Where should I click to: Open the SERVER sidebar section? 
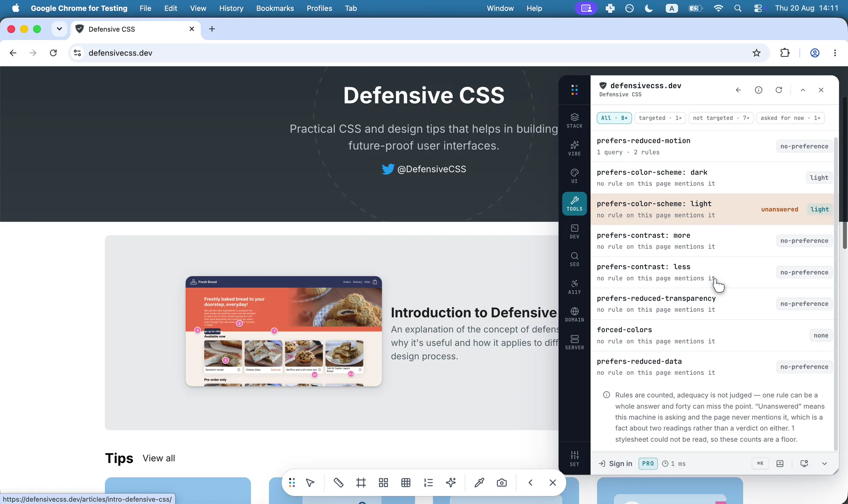(x=574, y=342)
